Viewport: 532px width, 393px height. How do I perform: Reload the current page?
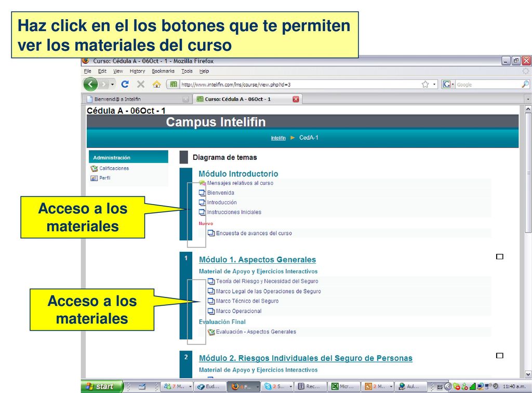125,84
